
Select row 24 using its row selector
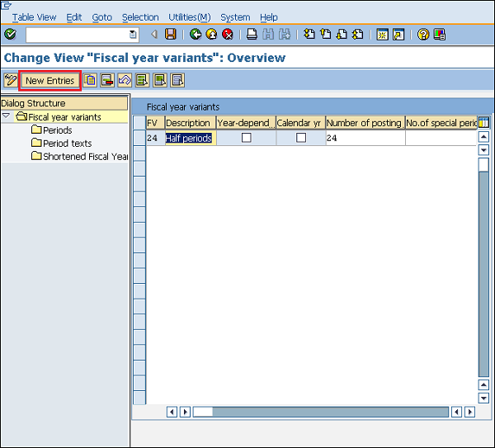(139, 138)
